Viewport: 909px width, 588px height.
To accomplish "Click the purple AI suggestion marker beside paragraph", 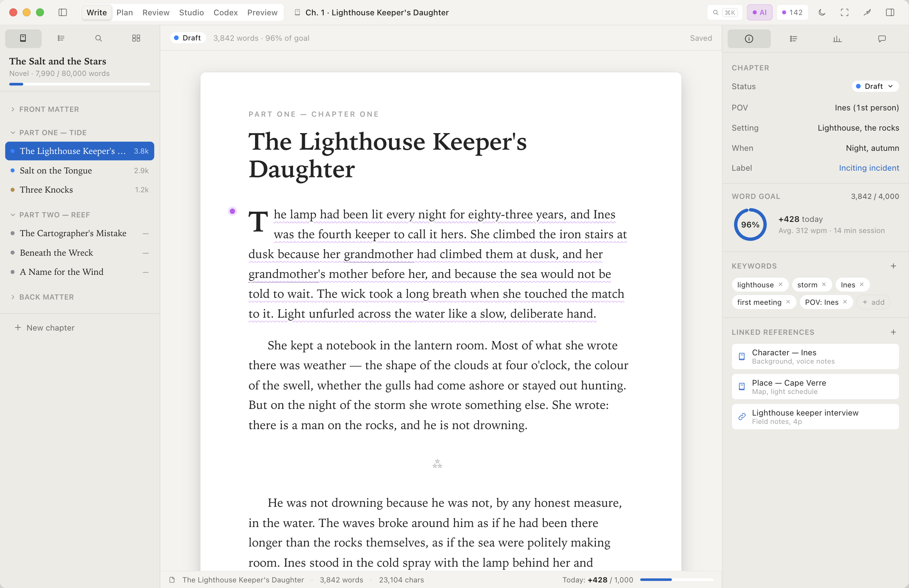I will coord(232,211).
